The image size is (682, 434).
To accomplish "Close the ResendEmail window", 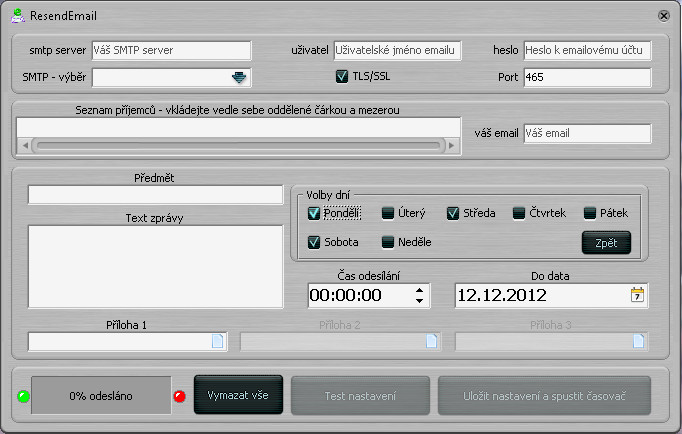I will [663, 16].
